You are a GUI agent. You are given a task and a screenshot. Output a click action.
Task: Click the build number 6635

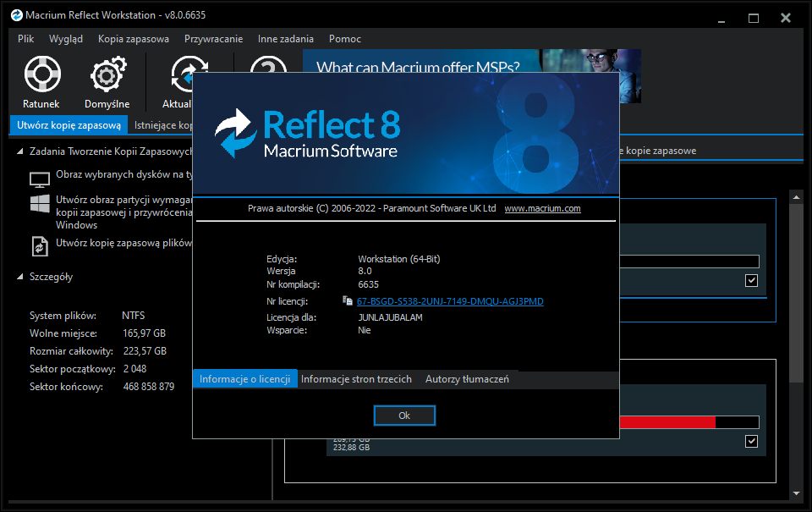coord(368,284)
